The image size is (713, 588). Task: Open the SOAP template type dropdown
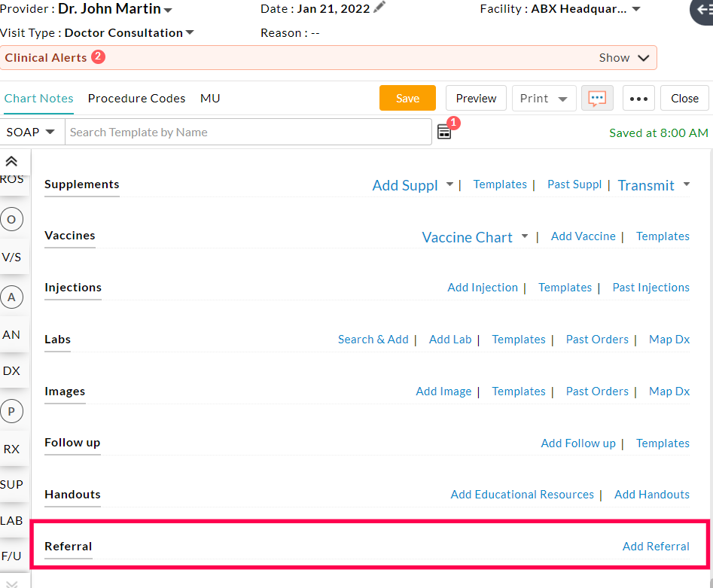pos(32,131)
